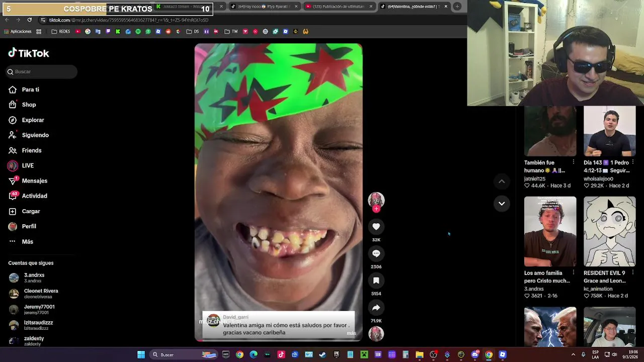Screen dimensions: 644x362
Task: Switch to 'Publicación de ultimatum' YouTube tab
Action: 339,7
